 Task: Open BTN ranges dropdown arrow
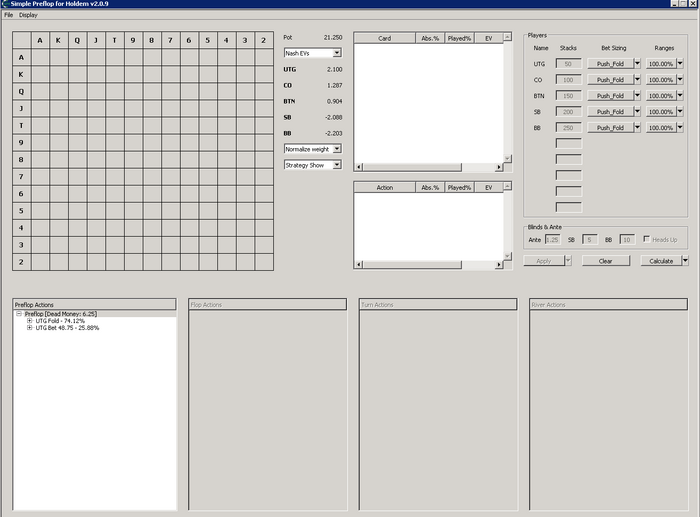pyautogui.click(x=680, y=96)
